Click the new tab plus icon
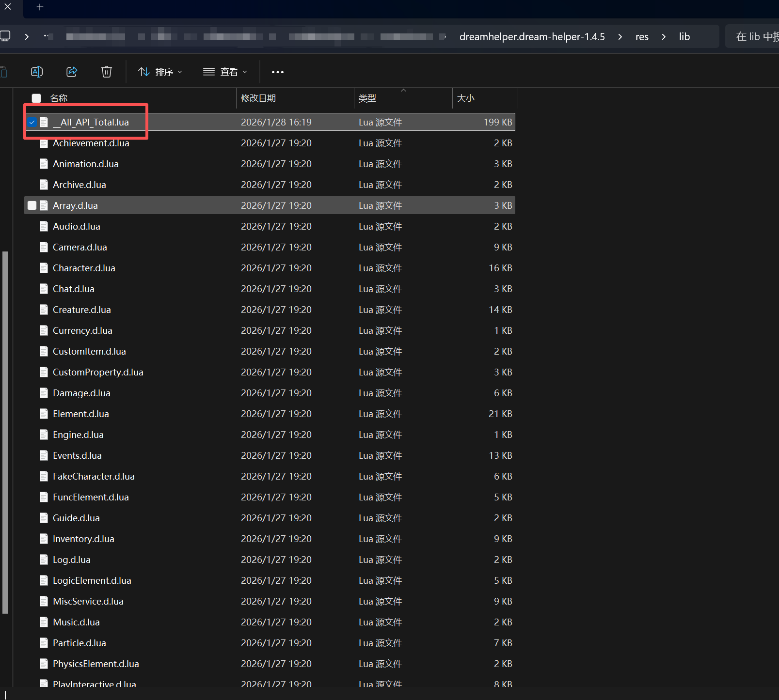 click(40, 7)
